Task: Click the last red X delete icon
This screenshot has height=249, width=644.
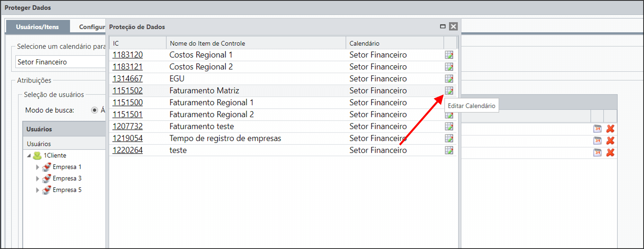Action: point(610,153)
